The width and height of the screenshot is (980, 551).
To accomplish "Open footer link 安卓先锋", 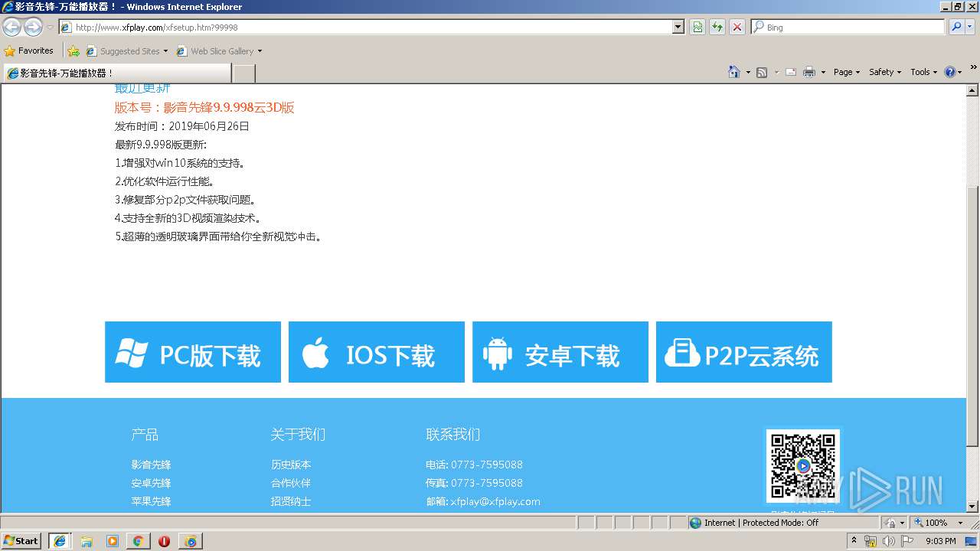I will point(151,483).
